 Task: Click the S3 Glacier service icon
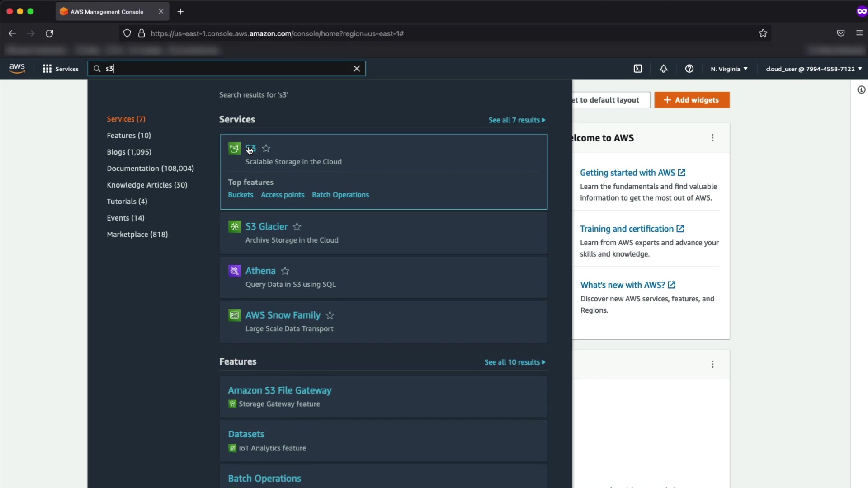click(x=234, y=227)
